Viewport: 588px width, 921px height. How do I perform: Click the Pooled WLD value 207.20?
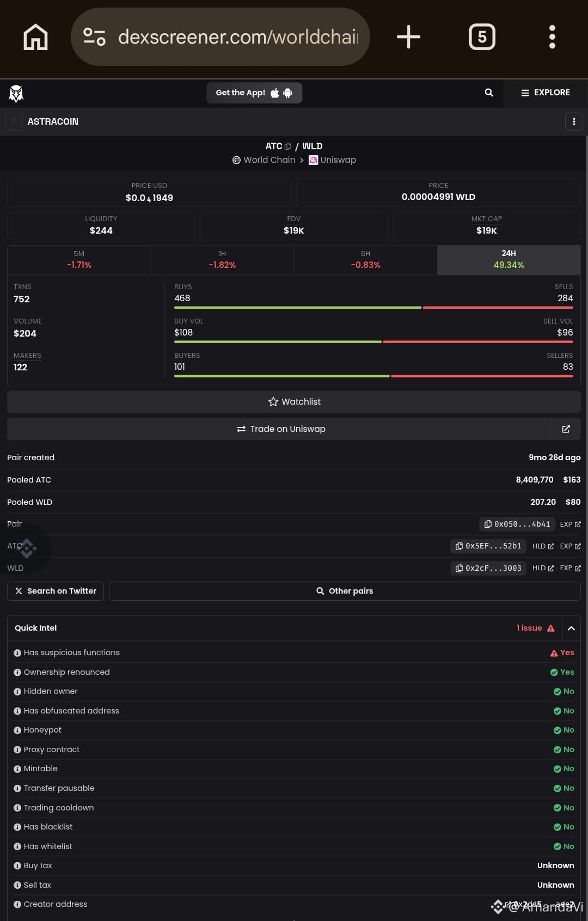pyautogui.click(x=543, y=502)
